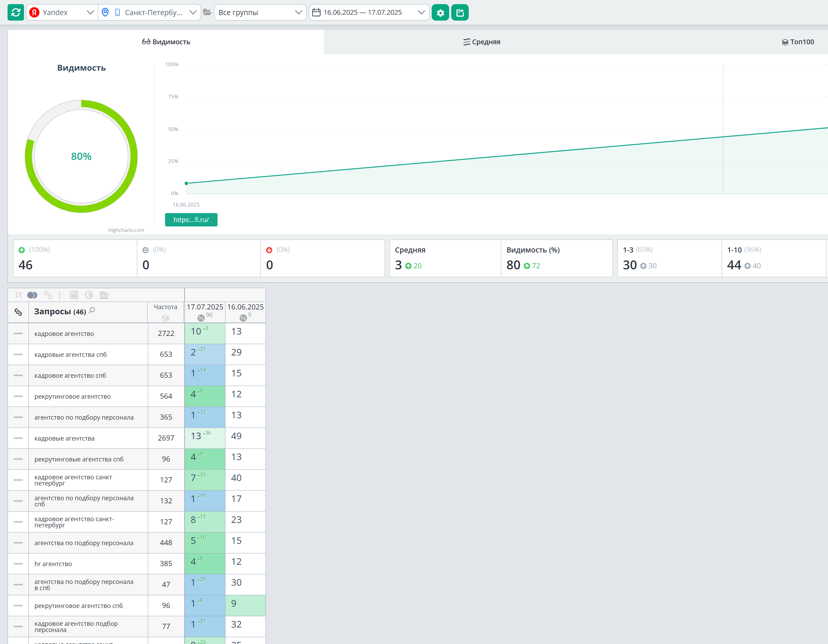
Task: Click the Aa text icon in table toolbar
Action: tap(104, 295)
